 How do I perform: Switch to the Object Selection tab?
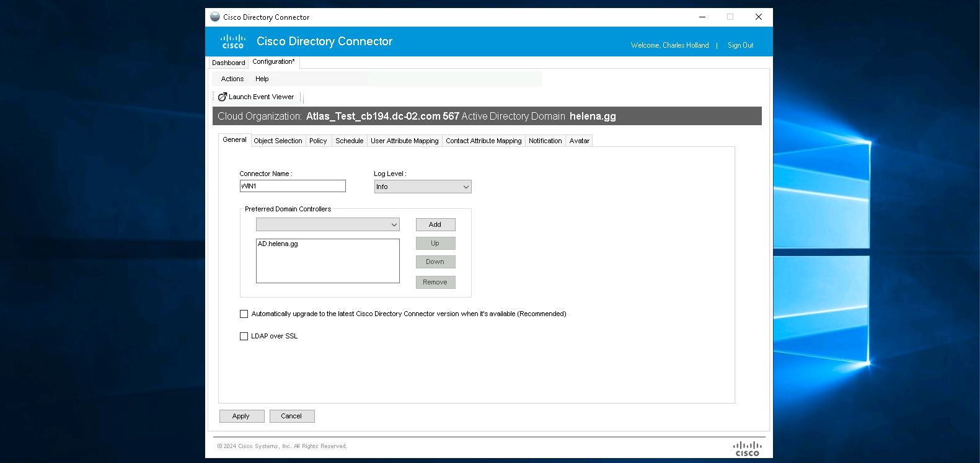pos(278,141)
